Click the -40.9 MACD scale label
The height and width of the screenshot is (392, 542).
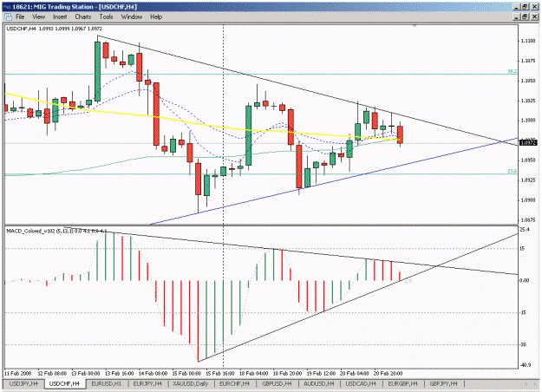(525, 365)
